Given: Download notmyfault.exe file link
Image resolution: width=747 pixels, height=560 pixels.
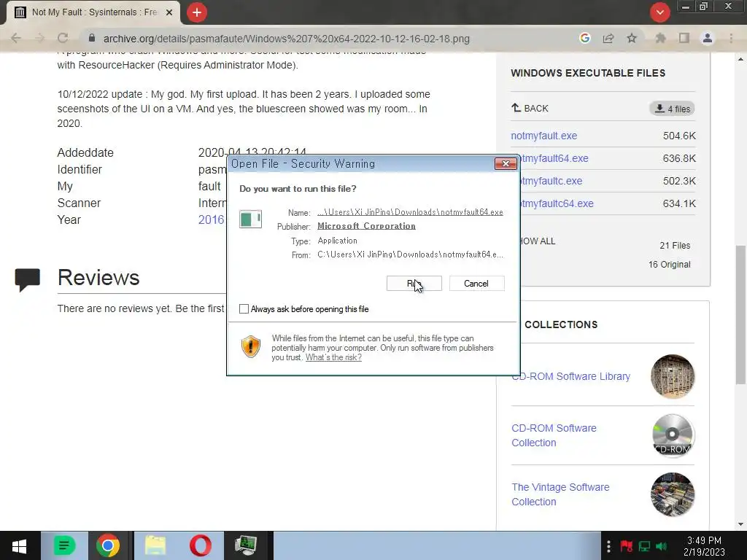Looking at the screenshot, I should pyautogui.click(x=544, y=136).
